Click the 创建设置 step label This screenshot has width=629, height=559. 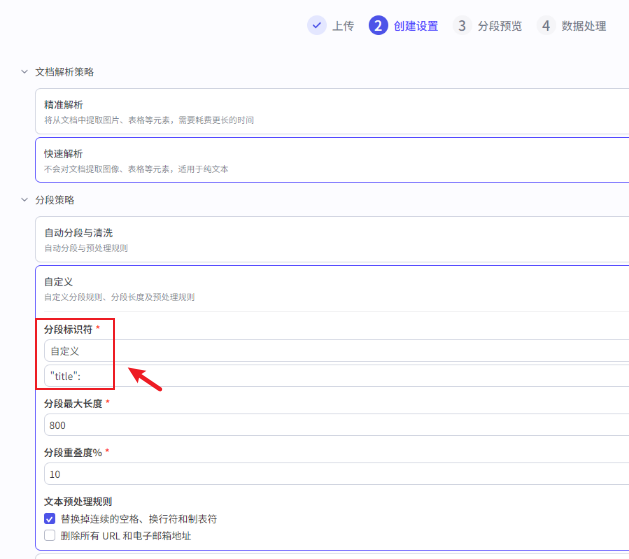416,26
